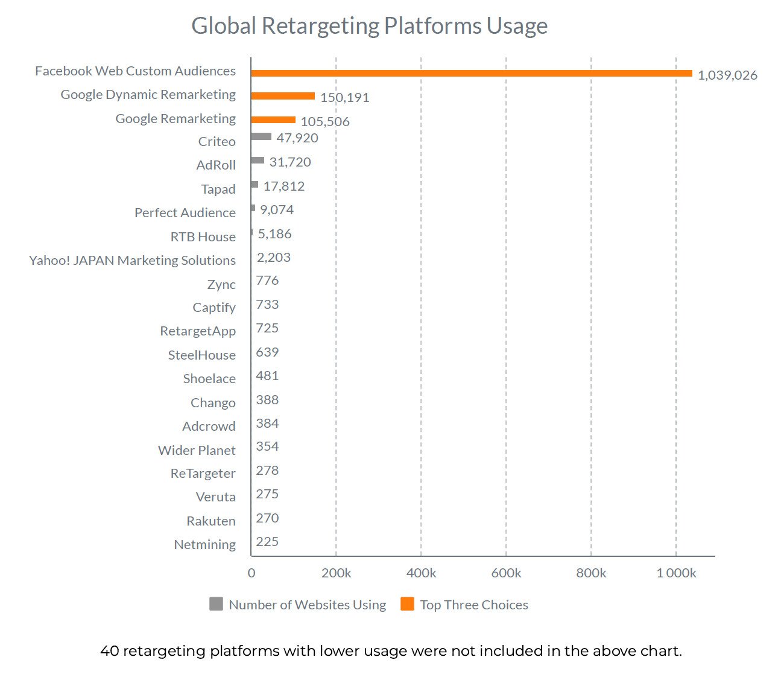Click the value label 384
Image resolution: width=784 pixels, height=689 pixels.
click(x=268, y=424)
